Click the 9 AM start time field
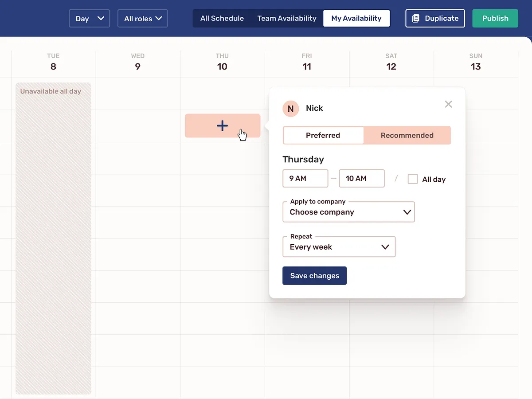 (305, 178)
